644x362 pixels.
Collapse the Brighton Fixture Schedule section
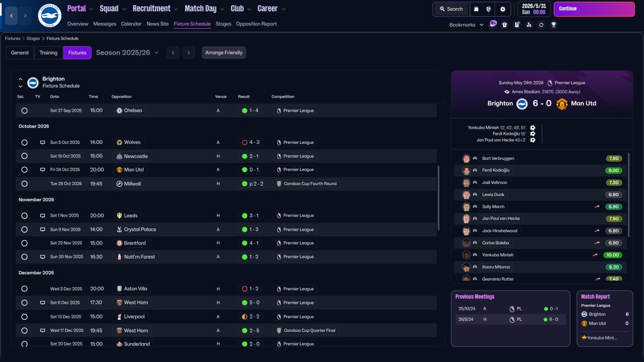[x=21, y=79]
